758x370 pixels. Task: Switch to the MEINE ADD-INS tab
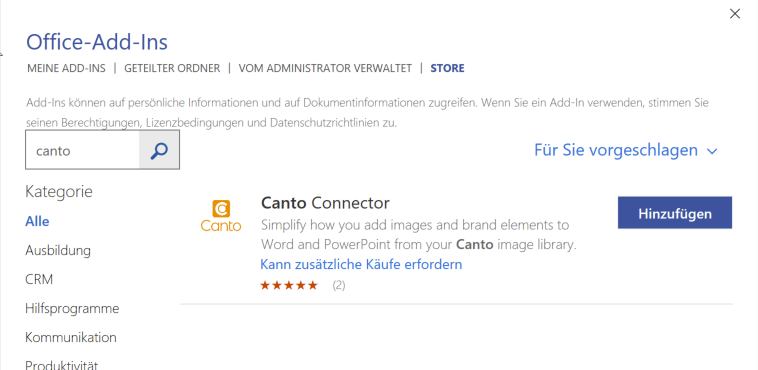point(66,68)
